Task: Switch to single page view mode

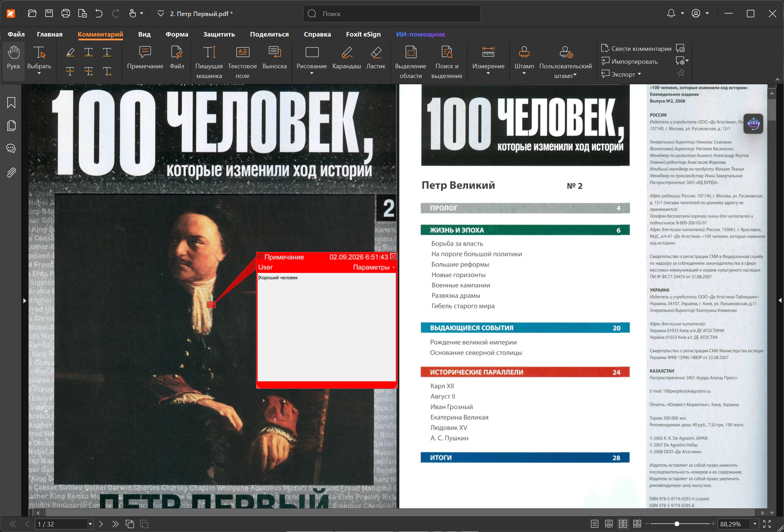Action: pos(595,524)
